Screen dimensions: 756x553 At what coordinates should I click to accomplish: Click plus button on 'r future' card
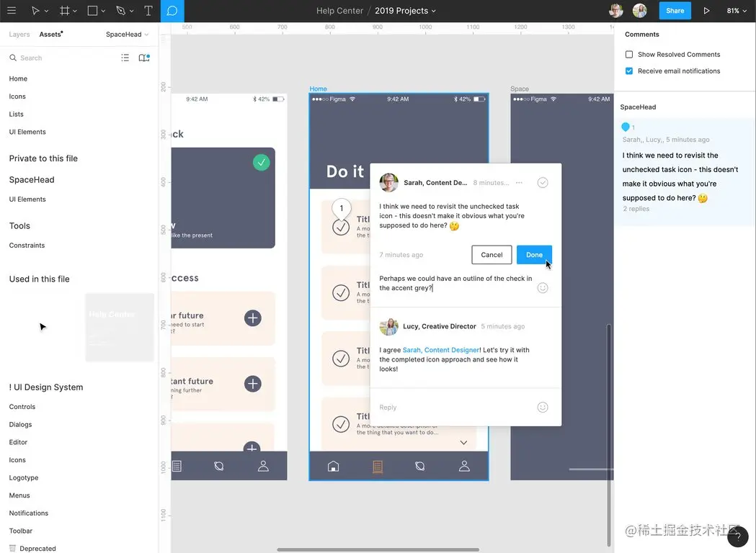click(x=253, y=318)
